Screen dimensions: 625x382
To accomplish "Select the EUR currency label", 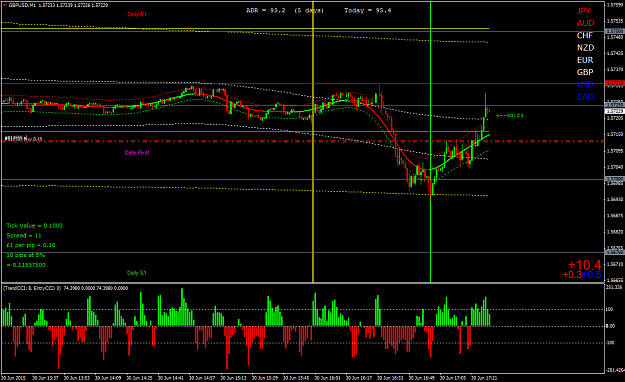I will point(585,60).
